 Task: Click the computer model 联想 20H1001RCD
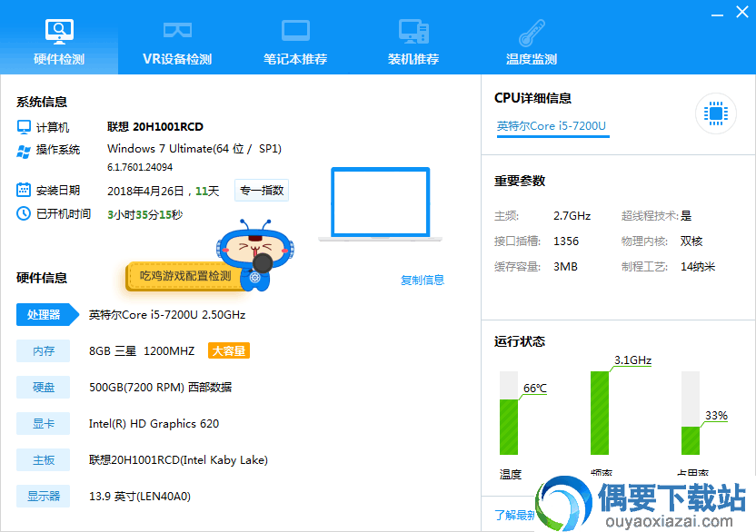click(155, 127)
